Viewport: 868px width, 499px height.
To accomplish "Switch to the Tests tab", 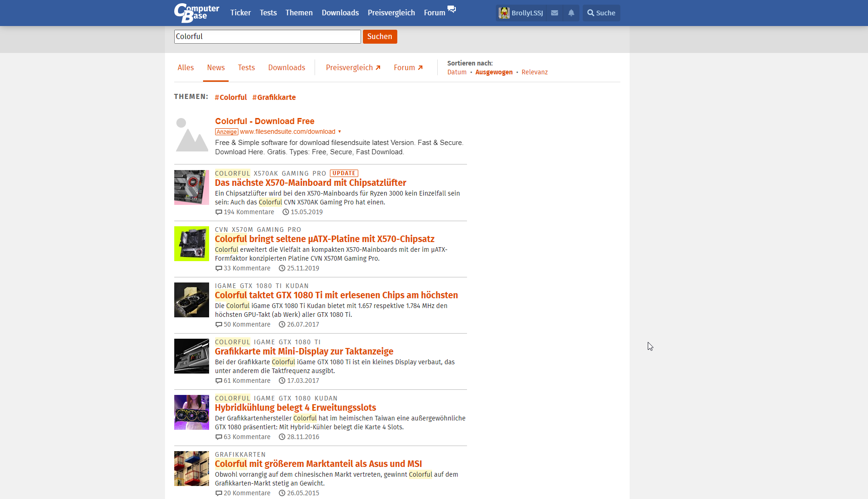I will point(246,67).
